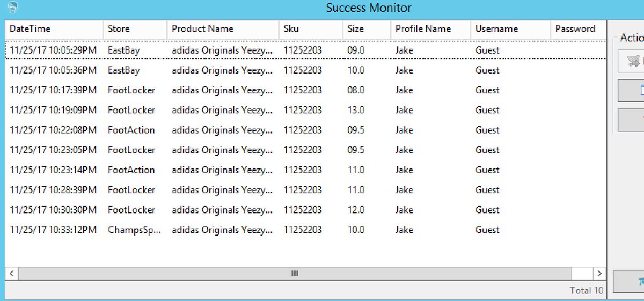Click the size 08.0 cell
Viewport: 644px width, 301px height.
356,90
